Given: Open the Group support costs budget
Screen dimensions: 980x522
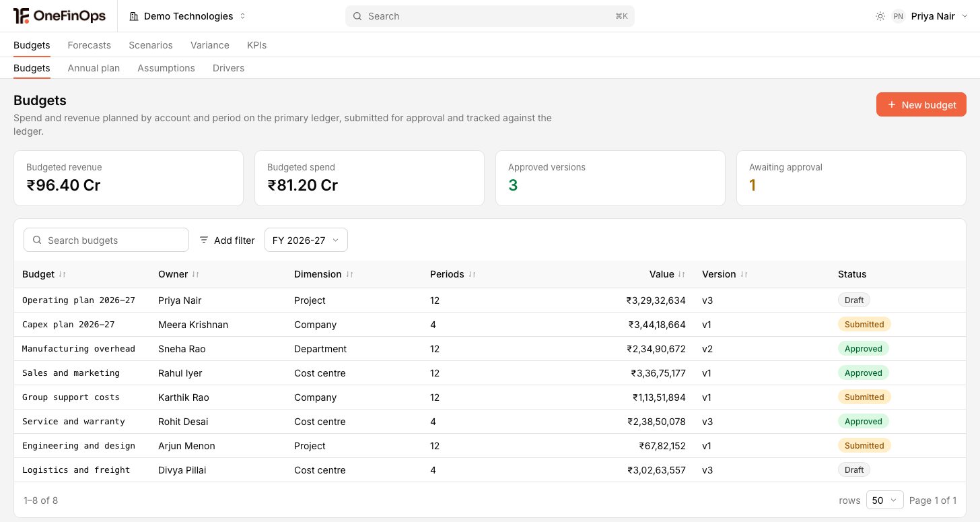Looking at the screenshot, I should click(71, 397).
